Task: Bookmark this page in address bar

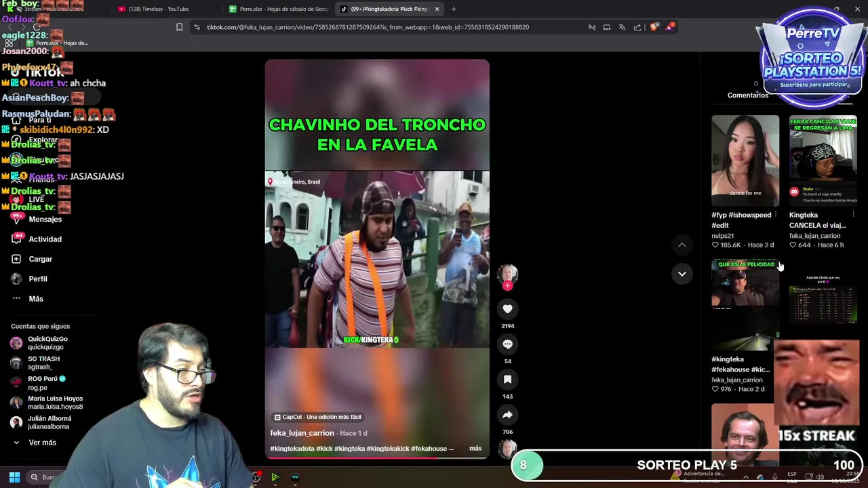Action: tap(179, 27)
